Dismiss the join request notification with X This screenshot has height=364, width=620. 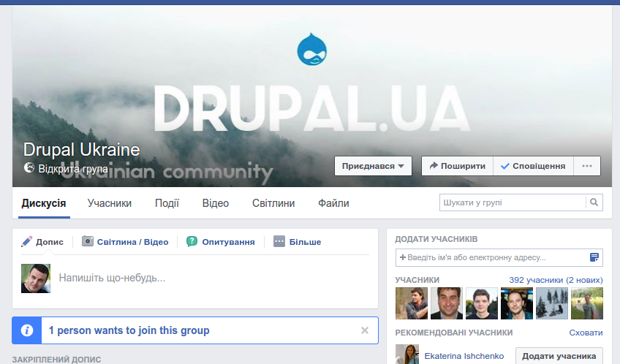365,330
